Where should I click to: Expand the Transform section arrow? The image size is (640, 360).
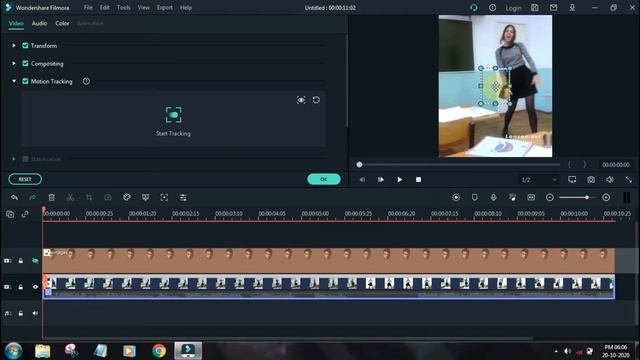(14, 46)
